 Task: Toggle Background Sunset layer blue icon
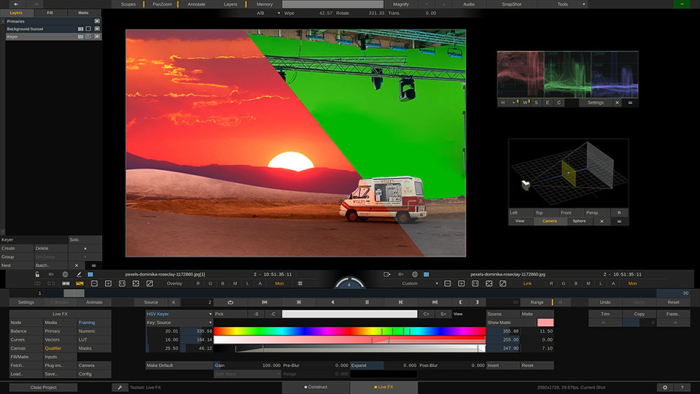81,29
